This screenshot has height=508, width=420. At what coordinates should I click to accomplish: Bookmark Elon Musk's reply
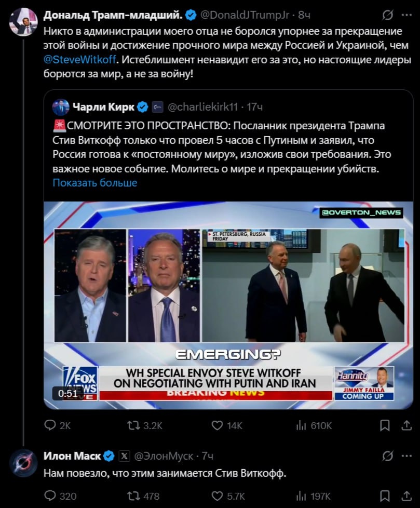(x=385, y=496)
